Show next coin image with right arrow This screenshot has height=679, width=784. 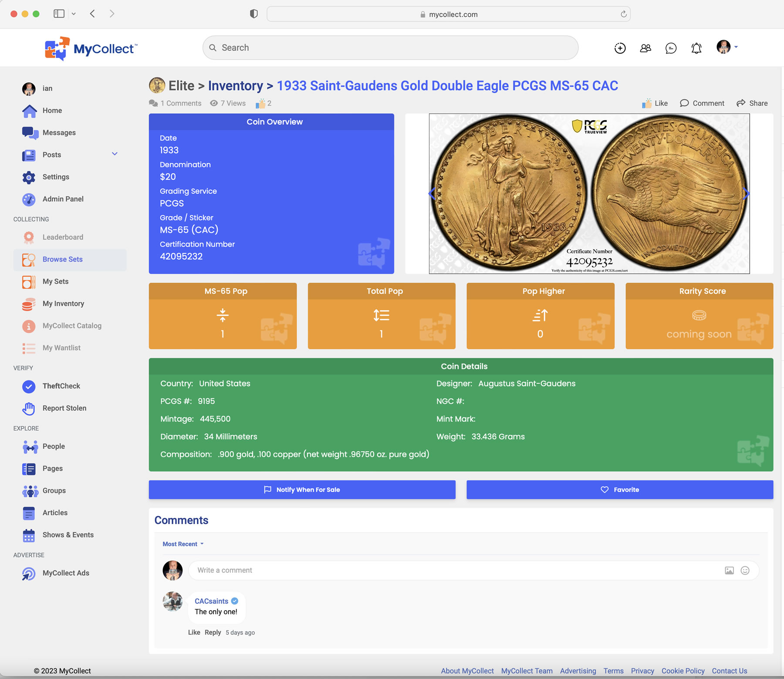point(746,193)
